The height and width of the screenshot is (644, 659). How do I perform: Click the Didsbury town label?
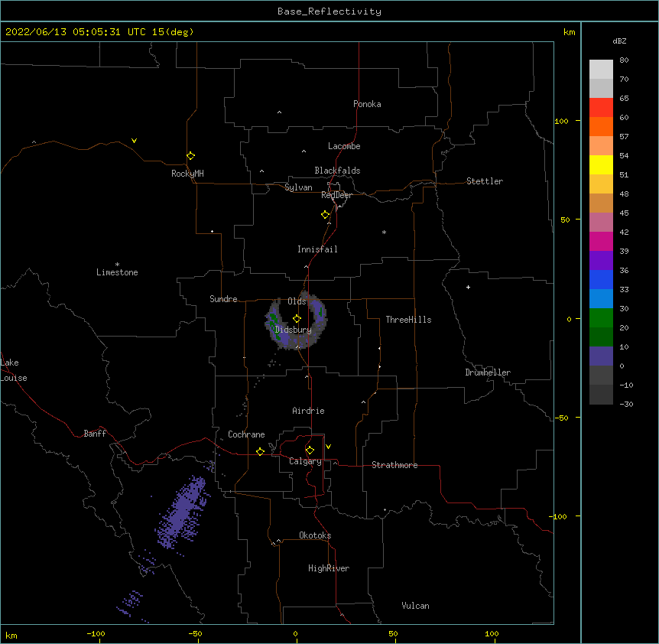pos(294,330)
